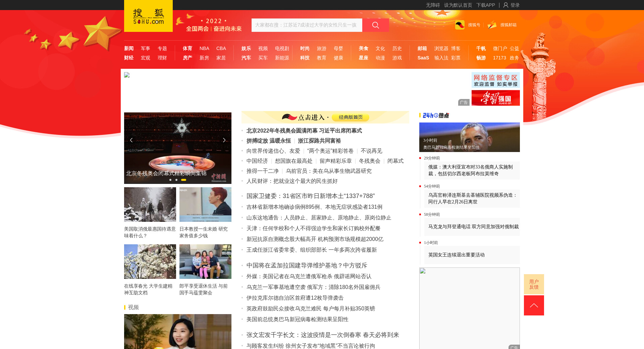
Task: Open the Sohu logo homepage
Action: (x=148, y=16)
